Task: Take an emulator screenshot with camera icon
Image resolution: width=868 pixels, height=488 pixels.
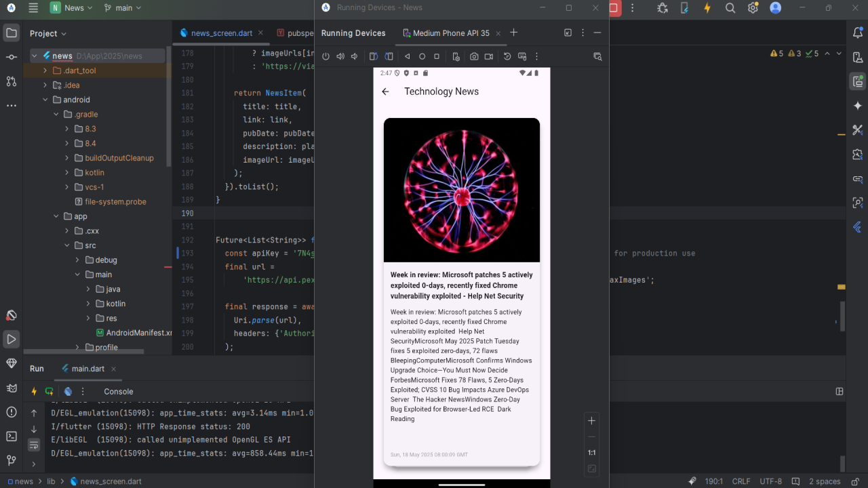Action: point(474,57)
